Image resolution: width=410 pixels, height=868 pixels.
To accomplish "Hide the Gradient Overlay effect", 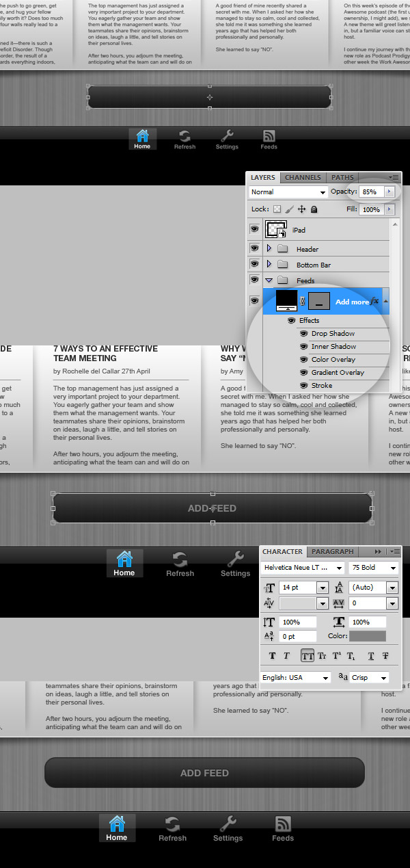I will click(x=305, y=372).
